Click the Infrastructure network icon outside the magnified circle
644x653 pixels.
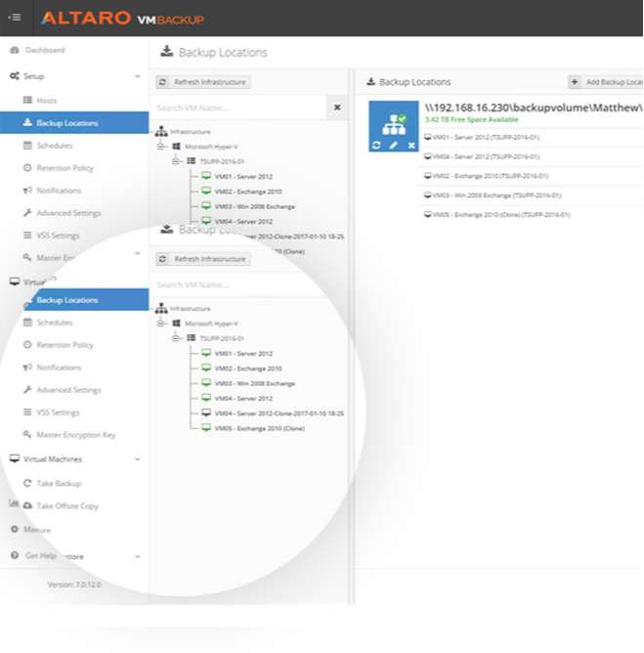(161, 131)
